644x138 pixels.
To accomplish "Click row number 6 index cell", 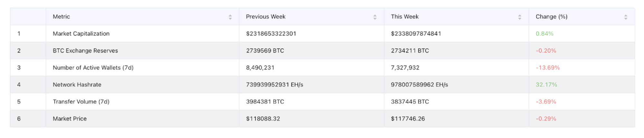I will click(19, 119).
